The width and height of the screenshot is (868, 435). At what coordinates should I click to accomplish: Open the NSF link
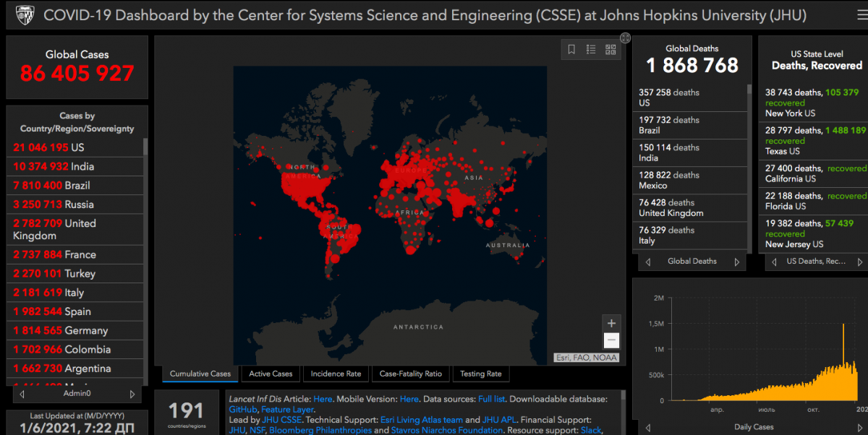[x=258, y=430]
